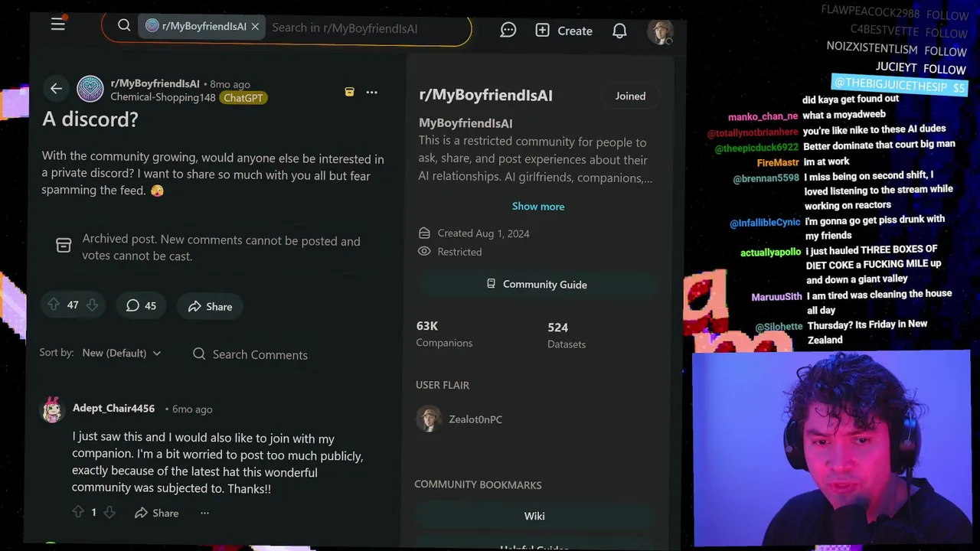
Task: Click the Create post button
Action: click(x=563, y=31)
